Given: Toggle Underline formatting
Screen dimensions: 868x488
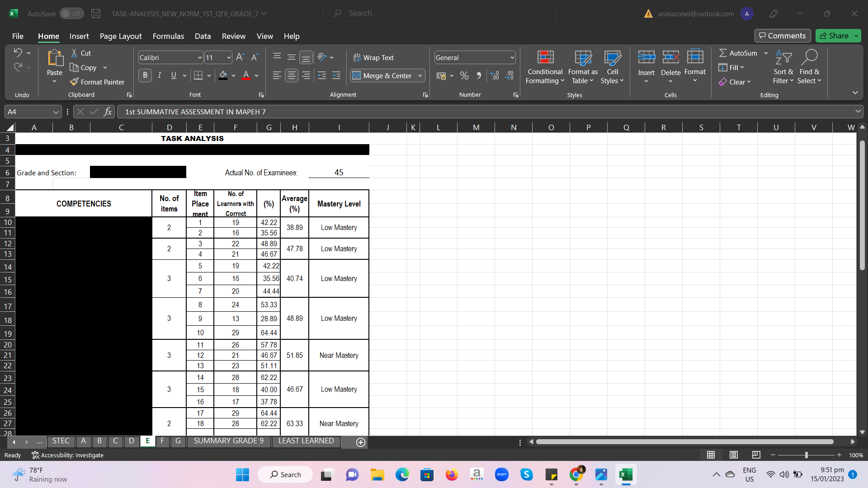Looking at the screenshot, I should 174,75.
